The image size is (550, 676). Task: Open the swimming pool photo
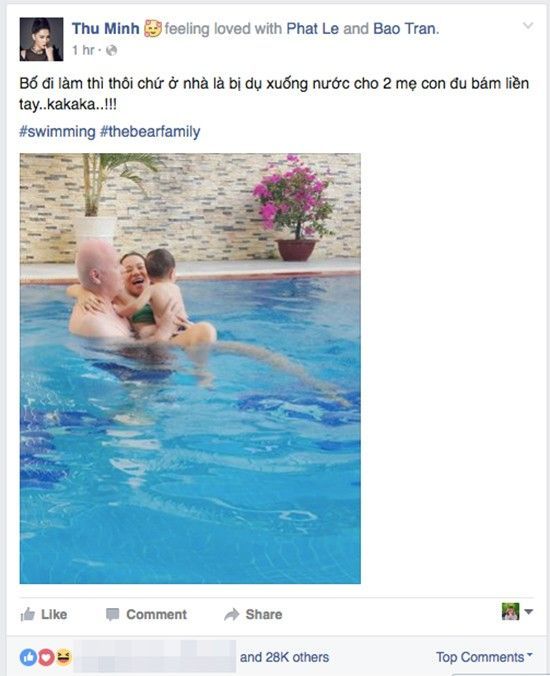click(x=190, y=369)
